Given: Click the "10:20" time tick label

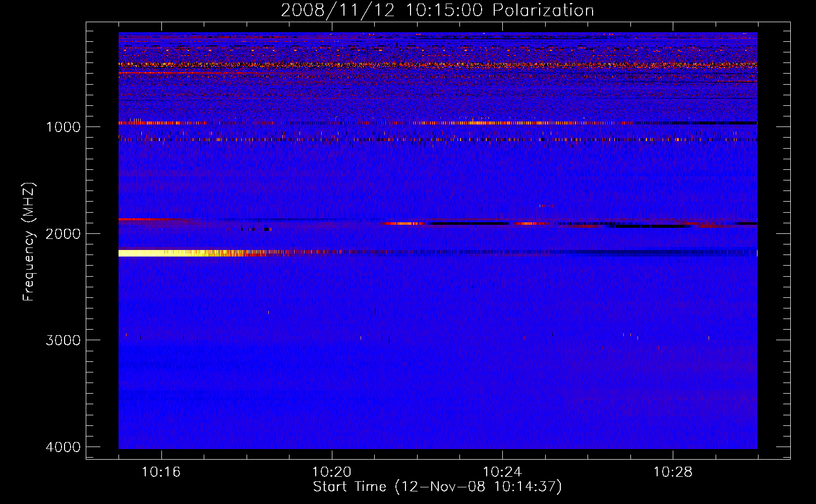Looking at the screenshot, I should pyautogui.click(x=331, y=472).
